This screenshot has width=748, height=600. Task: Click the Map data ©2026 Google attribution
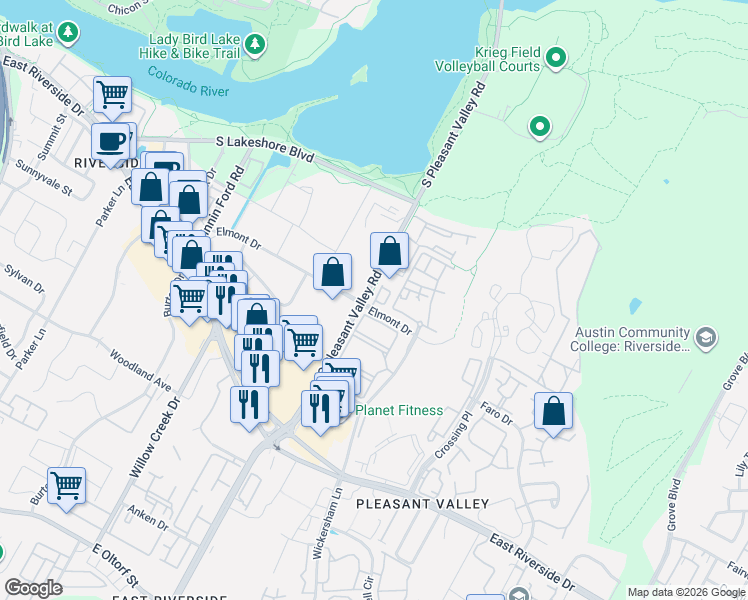(686, 592)
